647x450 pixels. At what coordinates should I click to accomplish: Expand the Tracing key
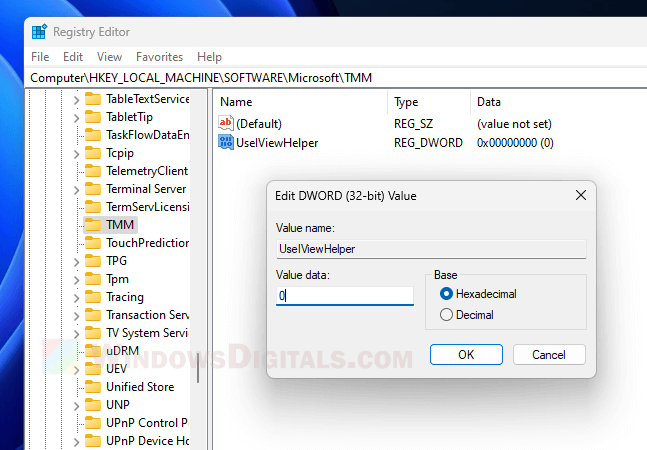click(x=76, y=298)
